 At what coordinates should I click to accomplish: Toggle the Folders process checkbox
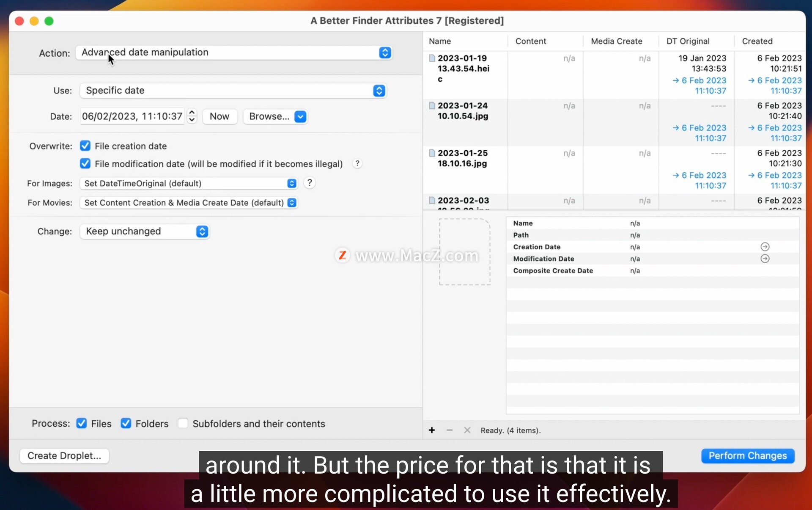click(126, 424)
